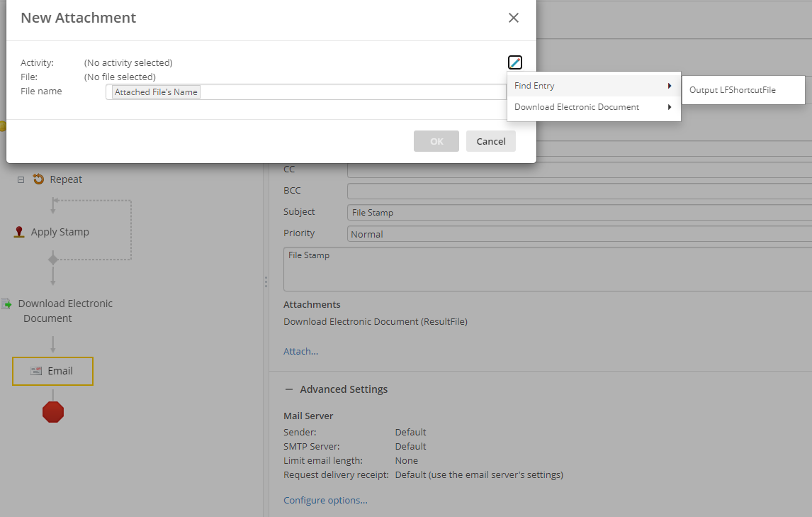Click the File name input field

(x=354, y=92)
